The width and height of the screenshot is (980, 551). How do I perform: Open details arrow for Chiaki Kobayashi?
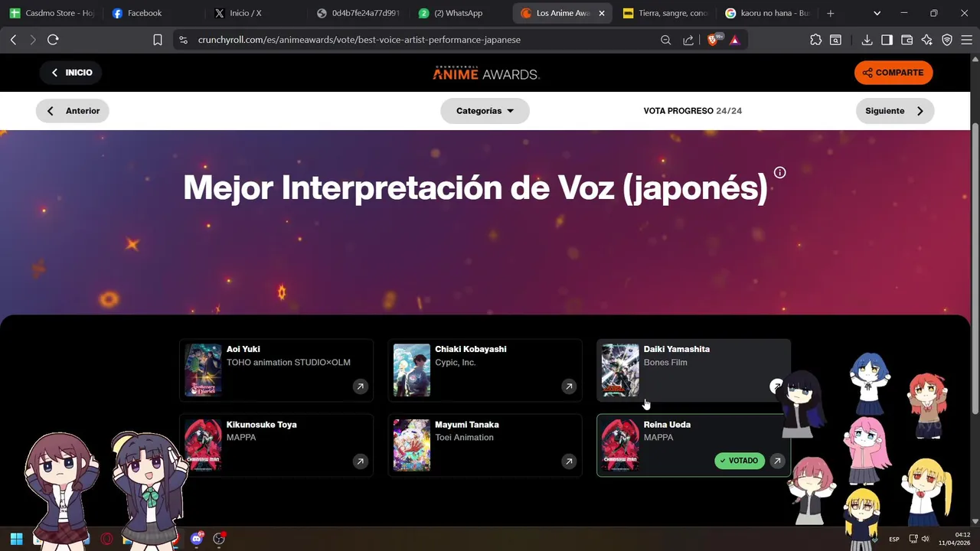(x=569, y=386)
